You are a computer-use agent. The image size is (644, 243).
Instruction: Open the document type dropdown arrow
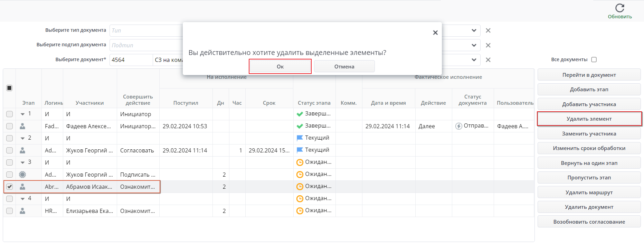pyautogui.click(x=474, y=30)
